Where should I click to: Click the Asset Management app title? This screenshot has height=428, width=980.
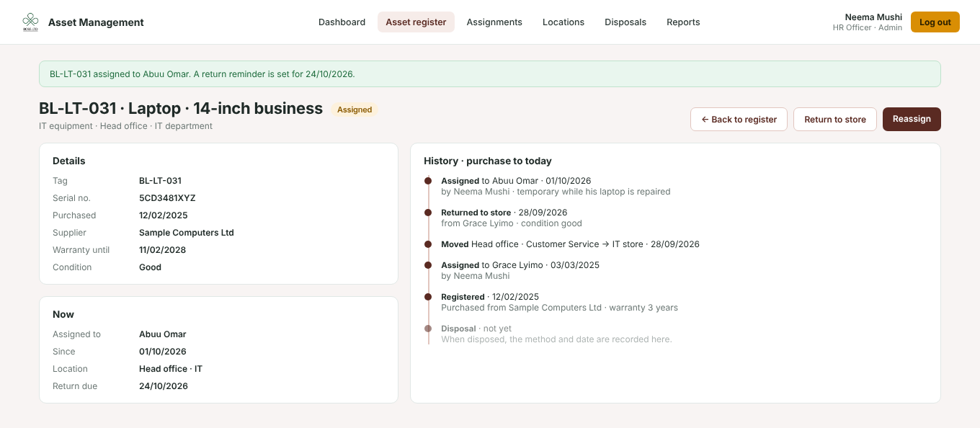96,22
